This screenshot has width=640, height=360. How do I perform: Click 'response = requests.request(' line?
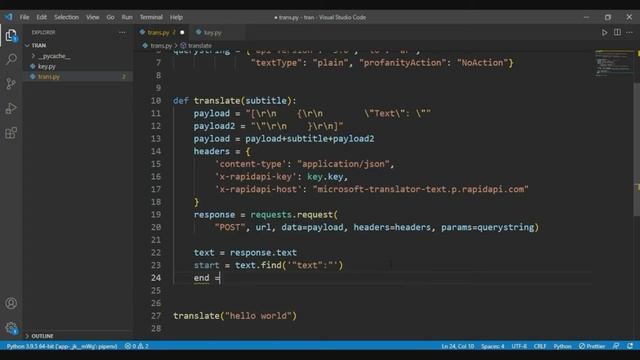tap(266, 214)
